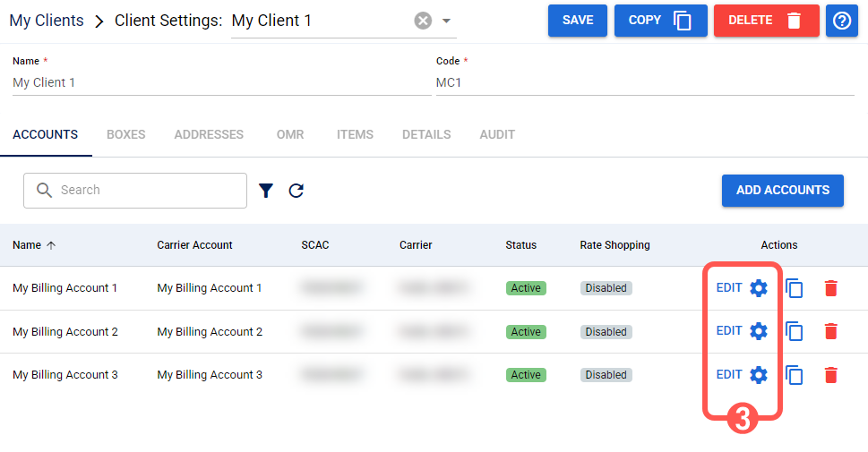Open settings gear for My Billing Account 3
868x452 pixels.
pos(759,374)
